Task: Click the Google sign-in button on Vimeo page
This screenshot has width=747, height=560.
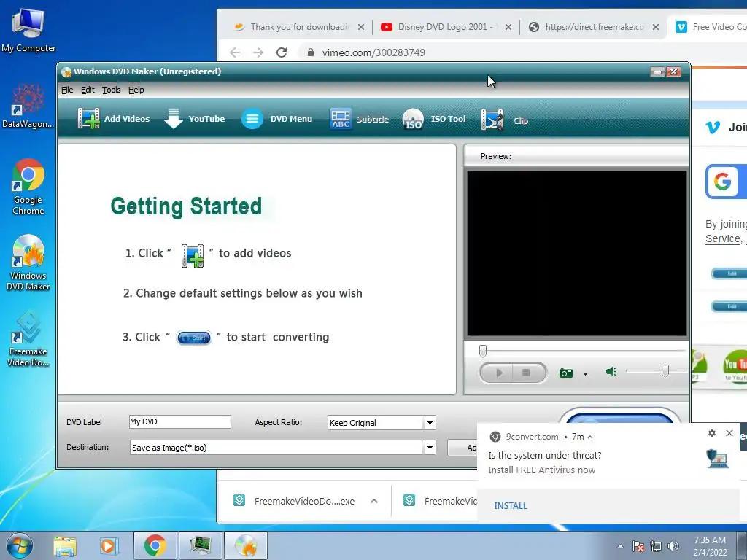Action: [726, 182]
